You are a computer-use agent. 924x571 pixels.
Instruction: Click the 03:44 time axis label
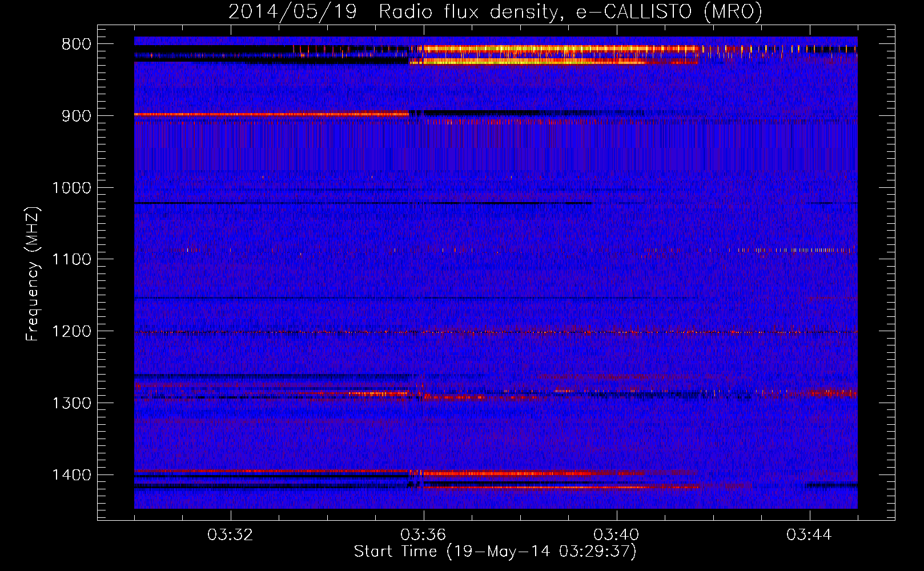tap(809, 535)
